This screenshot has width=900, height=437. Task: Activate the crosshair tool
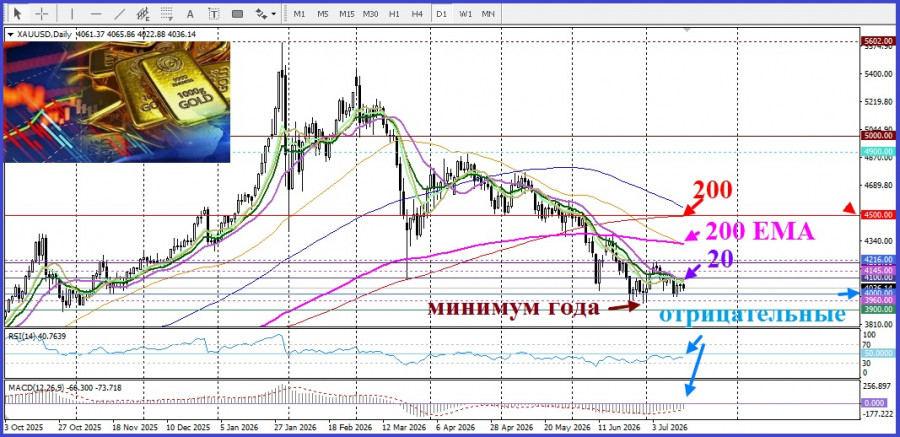pyautogui.click(x=42, y=13)
